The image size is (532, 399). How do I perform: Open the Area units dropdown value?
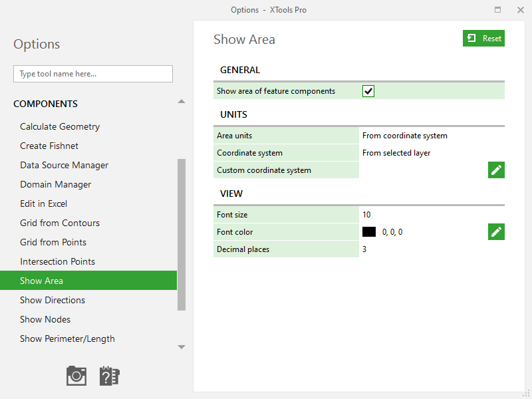pos(432,136)
